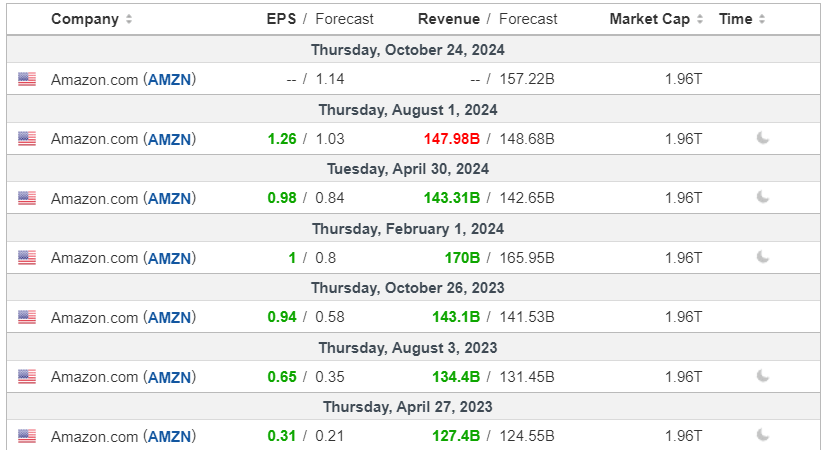Open the AMZN link for April 27, 2023
The width and height of the screenshot is (828, 450).
point(170,436)
